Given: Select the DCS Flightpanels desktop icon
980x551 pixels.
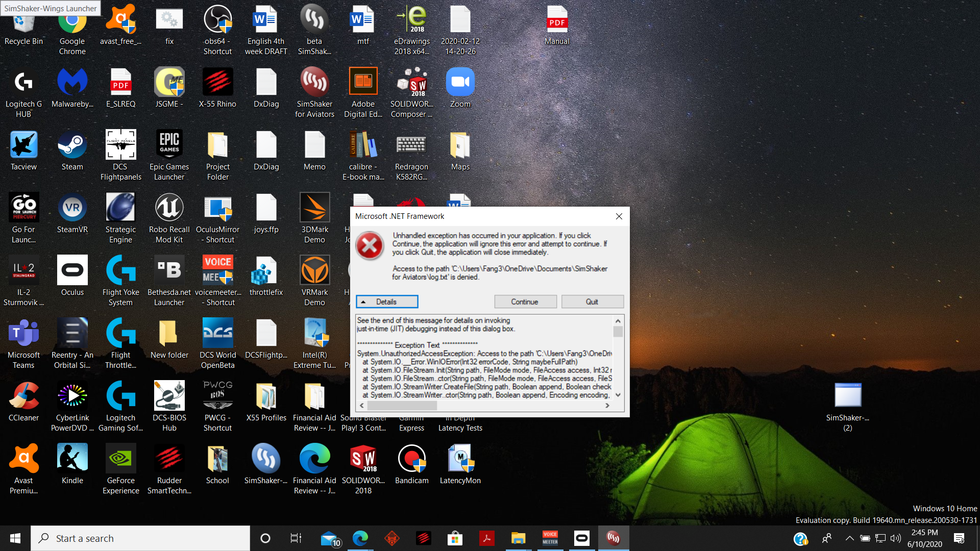Looking at the screenshot, I should [120, 156].
